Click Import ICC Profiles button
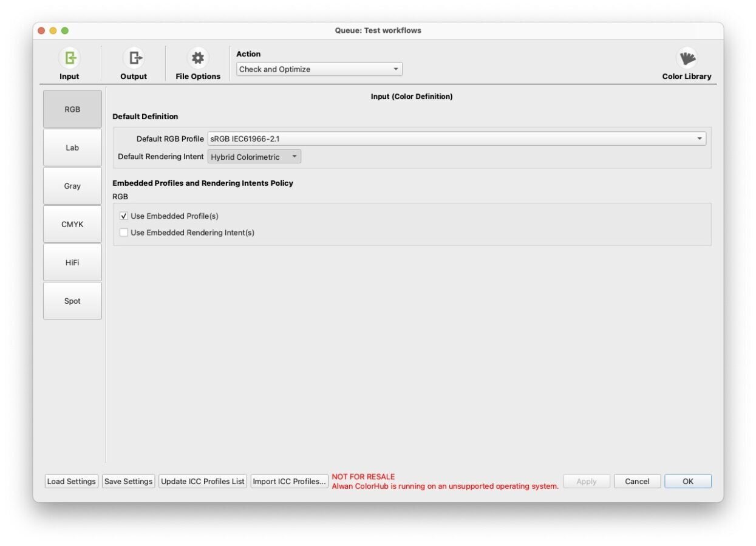Viewport: 756px width, 546px height. coord(289,482)
